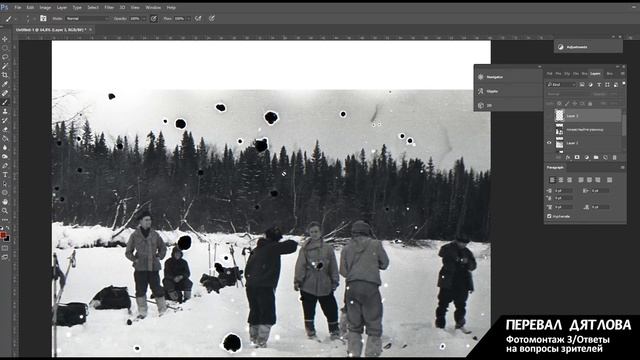
Task: Click the Photoshop Ps logo
Action: pyautogui.click(x=4, y=7)
